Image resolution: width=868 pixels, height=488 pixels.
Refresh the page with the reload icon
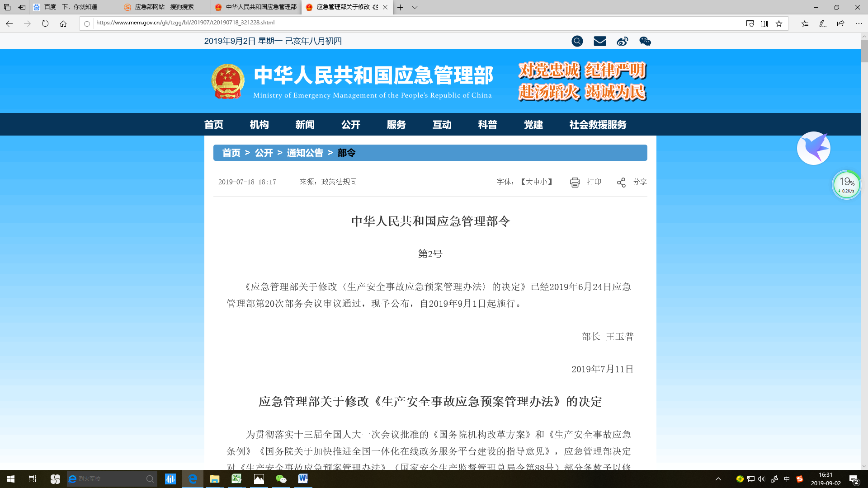coord(45,23)
